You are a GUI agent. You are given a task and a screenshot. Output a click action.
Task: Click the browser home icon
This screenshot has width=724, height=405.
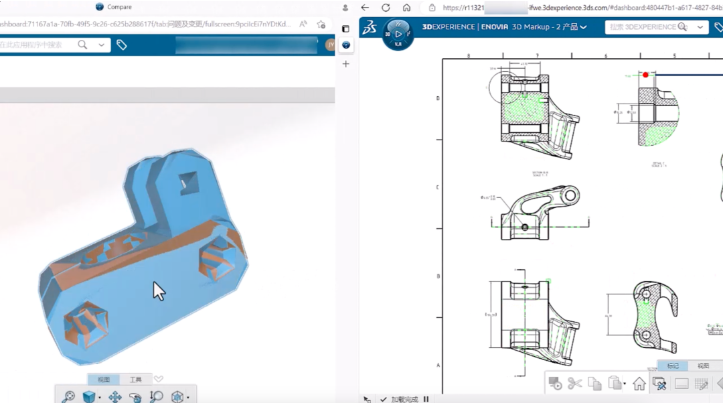[406, 7]
